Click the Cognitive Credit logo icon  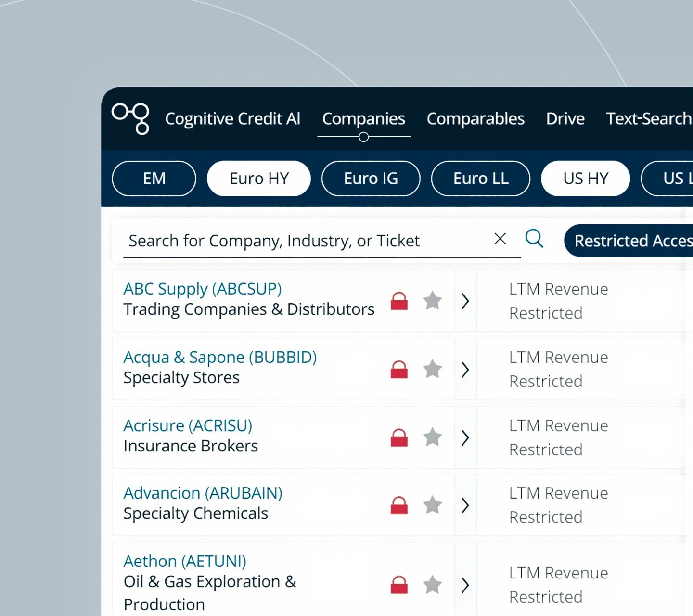click(130, 118)
